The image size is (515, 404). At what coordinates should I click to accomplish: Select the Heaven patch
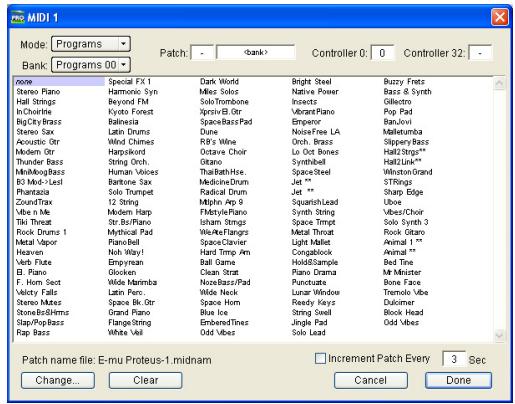coord(29,252)
